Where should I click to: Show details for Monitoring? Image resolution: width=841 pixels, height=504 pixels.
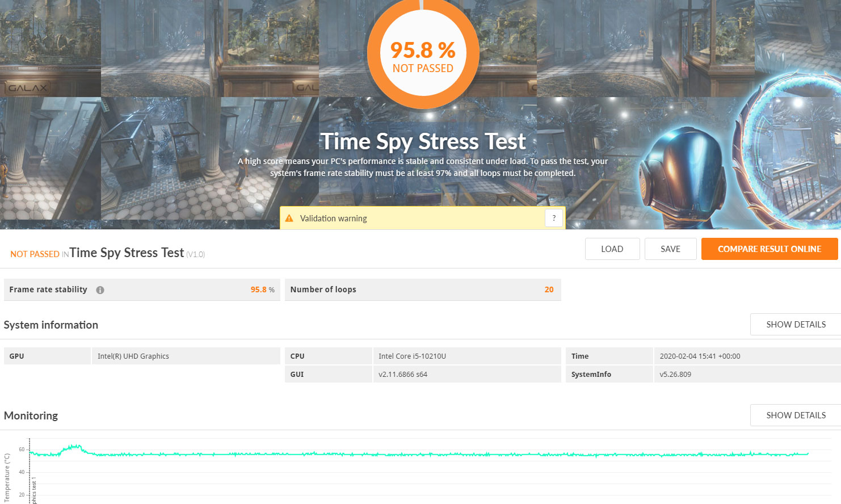[796, 415]
